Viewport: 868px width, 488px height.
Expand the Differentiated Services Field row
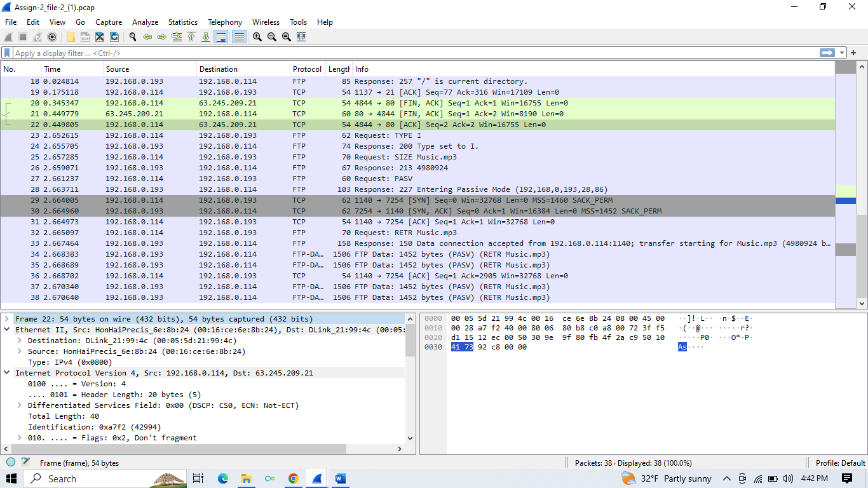tap(20, 405)
